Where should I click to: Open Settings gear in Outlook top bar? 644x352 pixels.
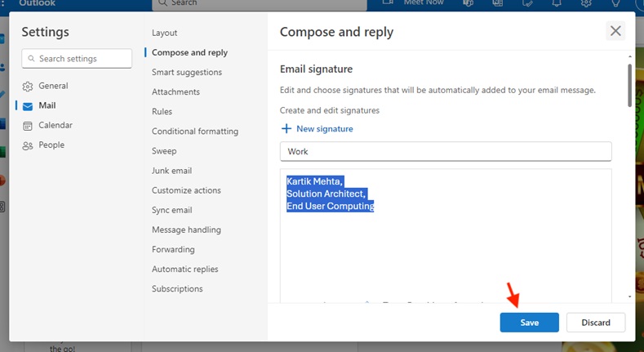tap(586, 3)
